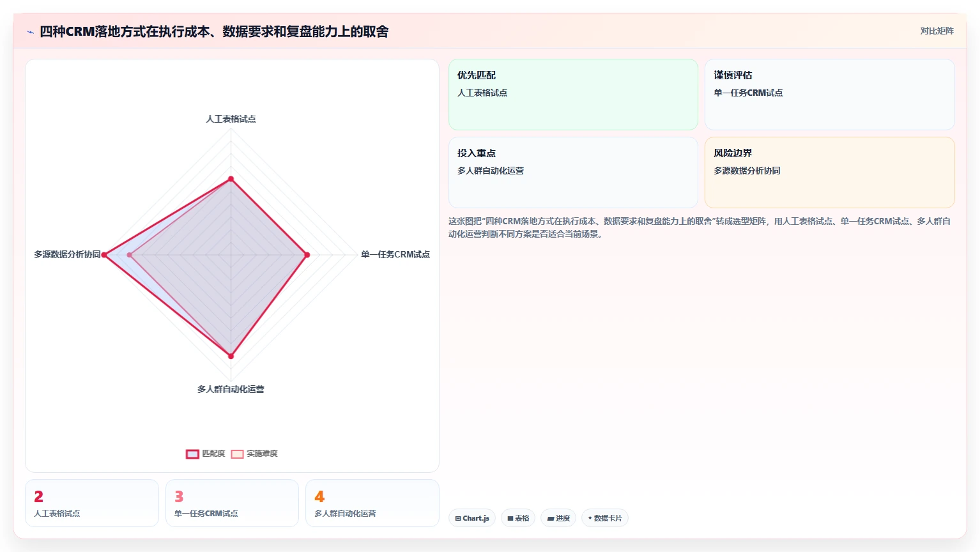
Task: Click 人工表格试点 text in 优先匹配 card
Action: coord(482,93)
